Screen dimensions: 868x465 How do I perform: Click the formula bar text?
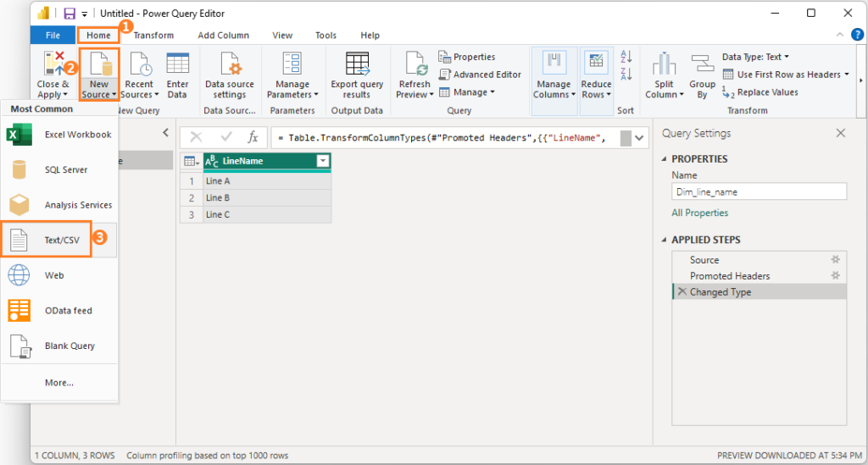click(x=441, y=138)
